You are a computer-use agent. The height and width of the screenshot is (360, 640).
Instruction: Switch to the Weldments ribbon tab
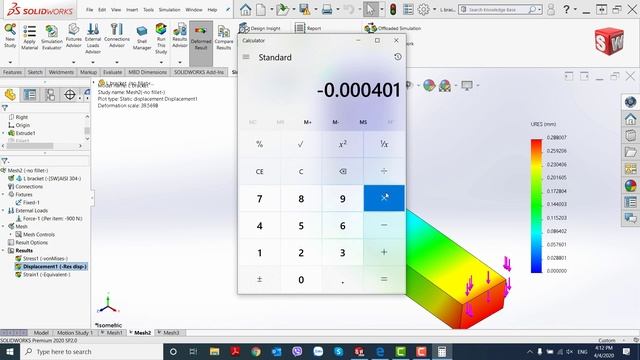point(61,72)
